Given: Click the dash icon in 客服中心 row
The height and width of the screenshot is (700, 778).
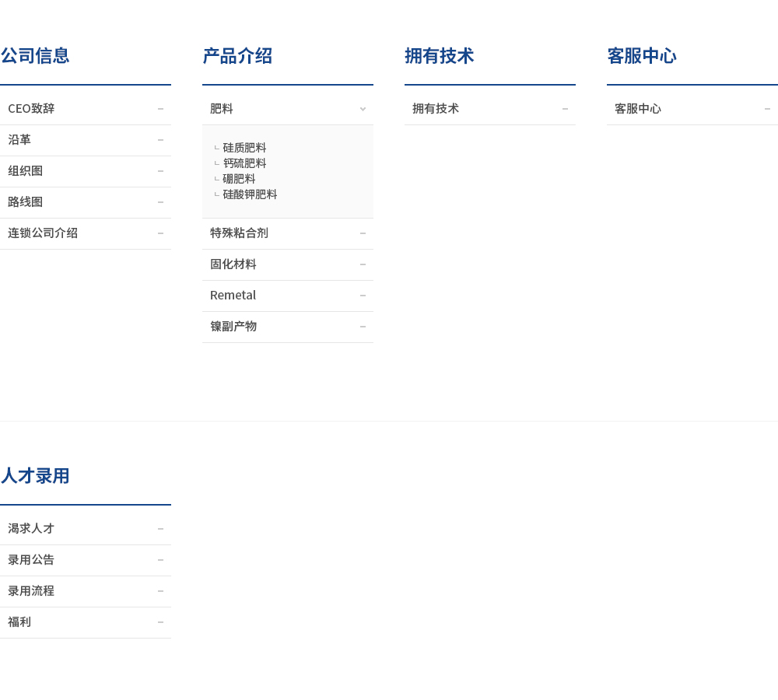Looking at the screenshot, I should pos(767,109).
